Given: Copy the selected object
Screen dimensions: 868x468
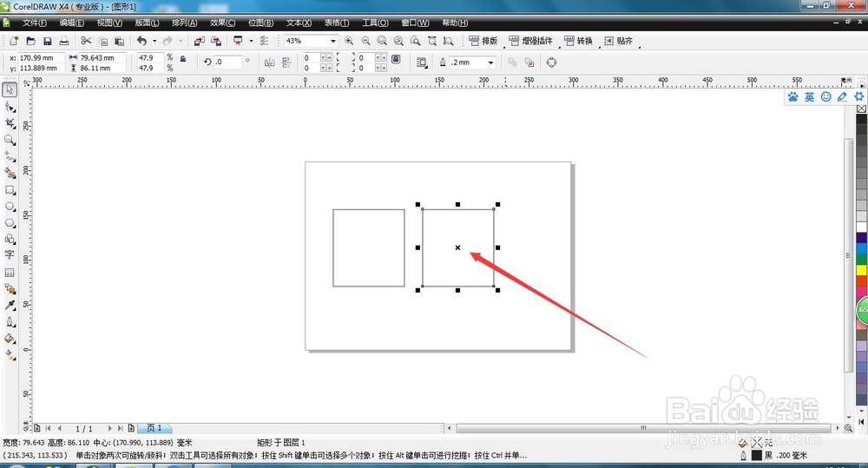Looking at the screenshot, I should tap(103, 41).
